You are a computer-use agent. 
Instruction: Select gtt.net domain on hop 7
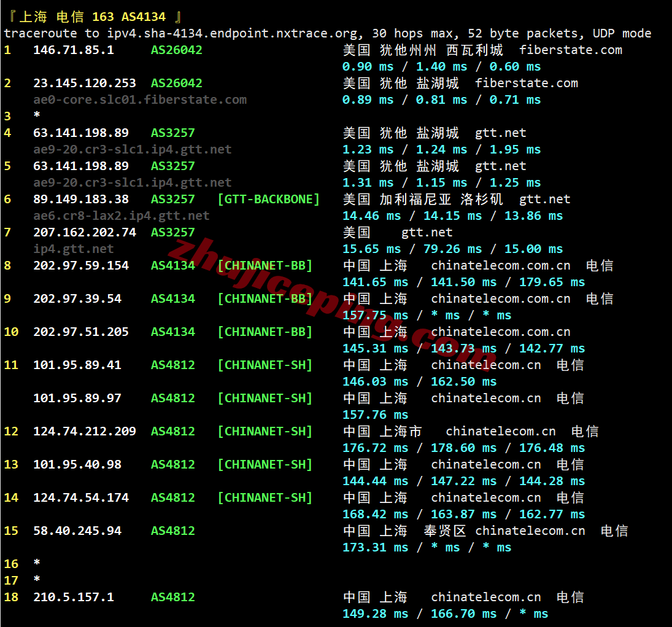[427, 232]
